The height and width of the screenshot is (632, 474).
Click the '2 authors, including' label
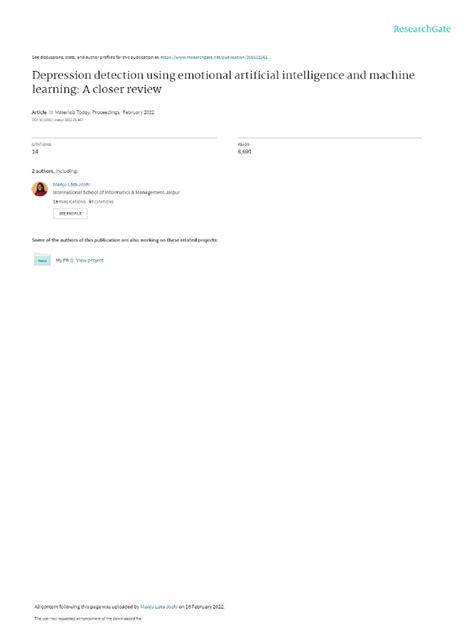tap(55, 171)
